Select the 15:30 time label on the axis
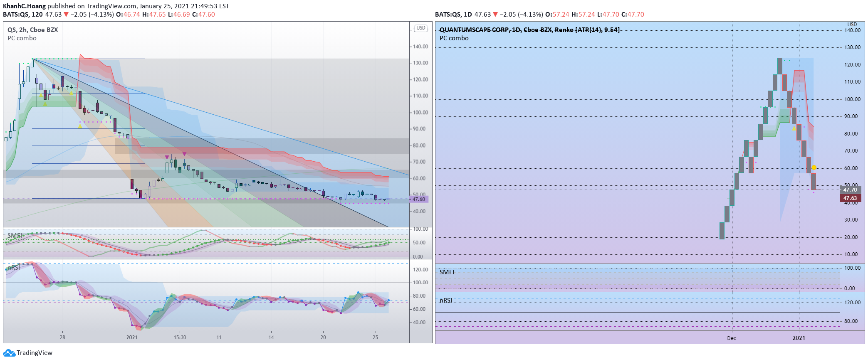Screen dimensions: 868x362 point(180,337)
